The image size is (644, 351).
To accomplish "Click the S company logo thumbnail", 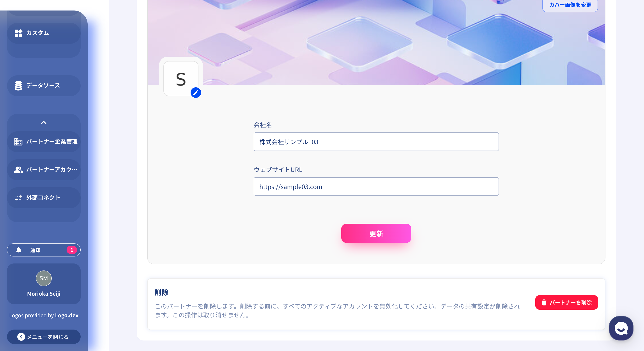I will click(x=180, y=78).
